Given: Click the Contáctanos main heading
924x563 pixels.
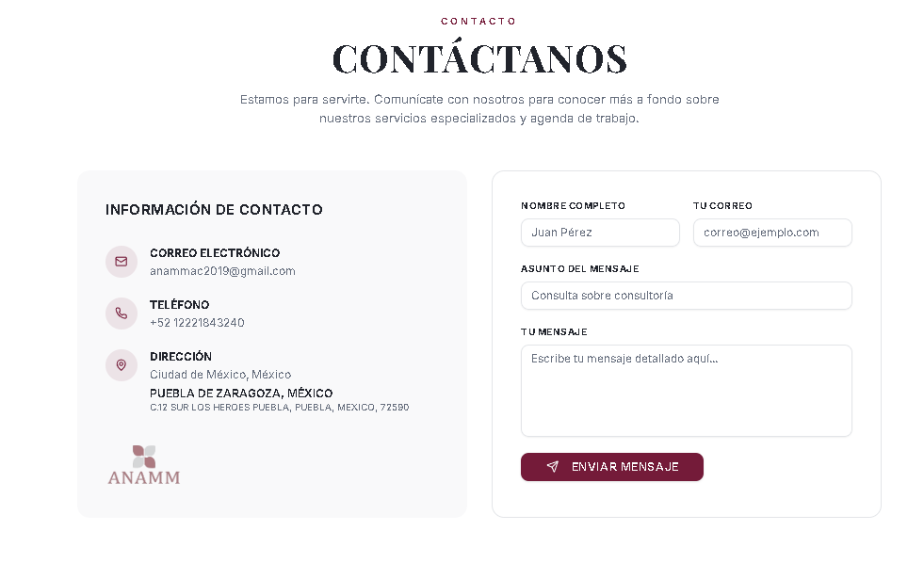Looking at the screenshot, I should 479,59.
